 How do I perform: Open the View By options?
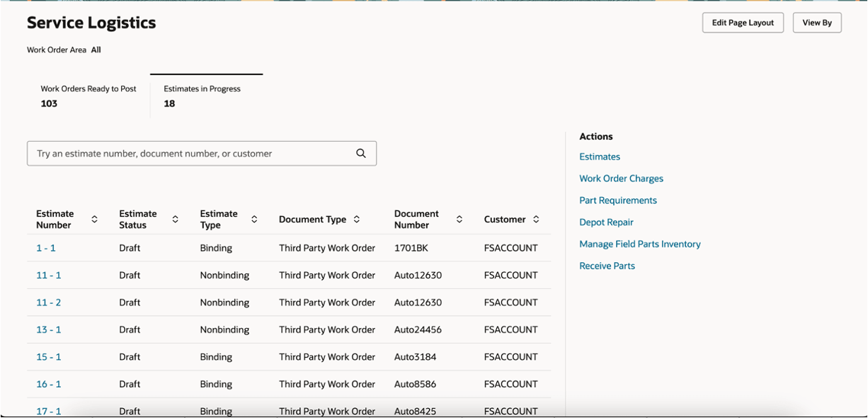(817, 22)
